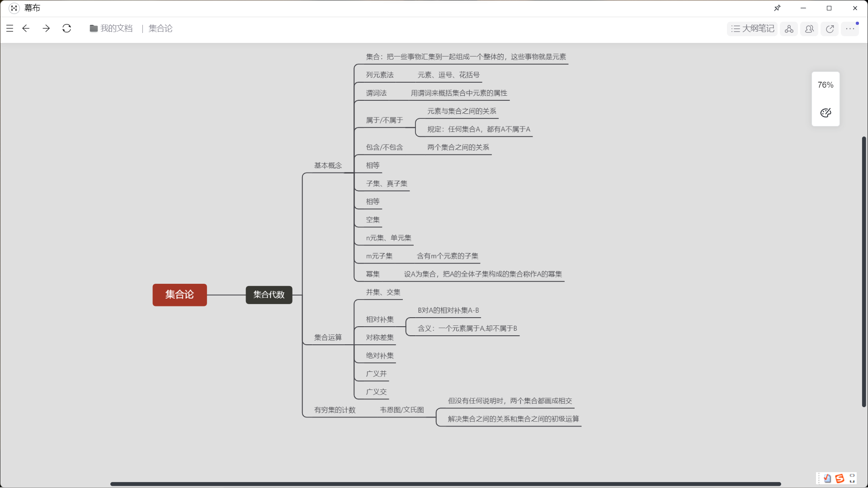
Task: Open the hamburger sidebar menu
Action: [9, 28]
